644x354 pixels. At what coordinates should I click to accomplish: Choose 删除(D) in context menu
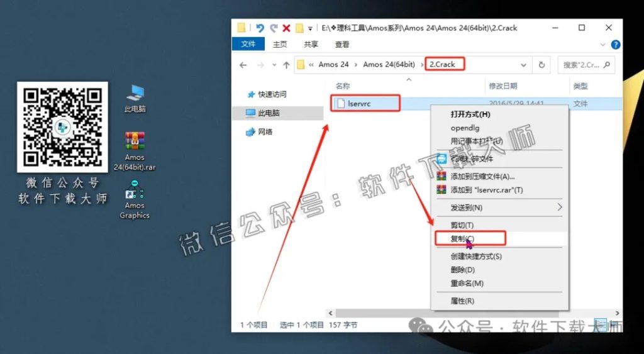[499, 270]
